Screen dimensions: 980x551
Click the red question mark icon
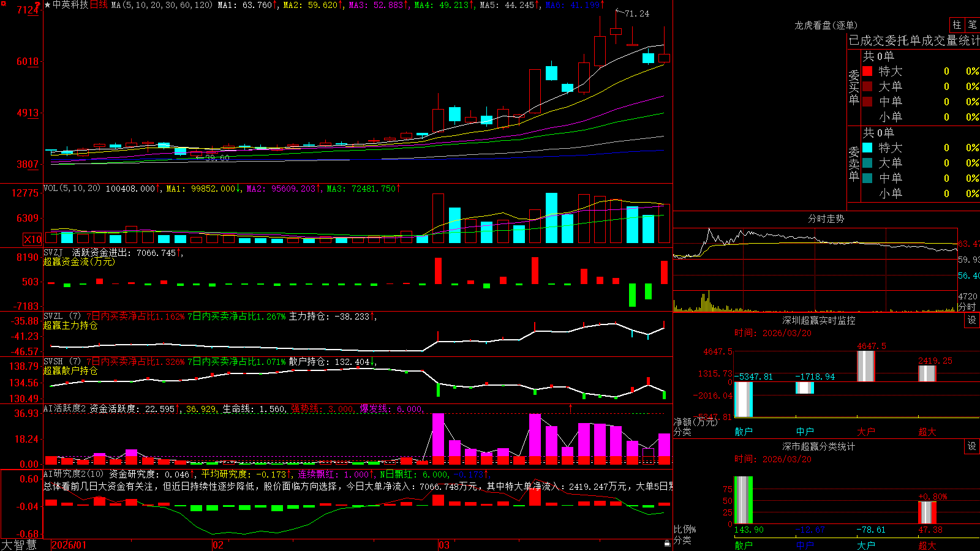(x=37, y=5)
